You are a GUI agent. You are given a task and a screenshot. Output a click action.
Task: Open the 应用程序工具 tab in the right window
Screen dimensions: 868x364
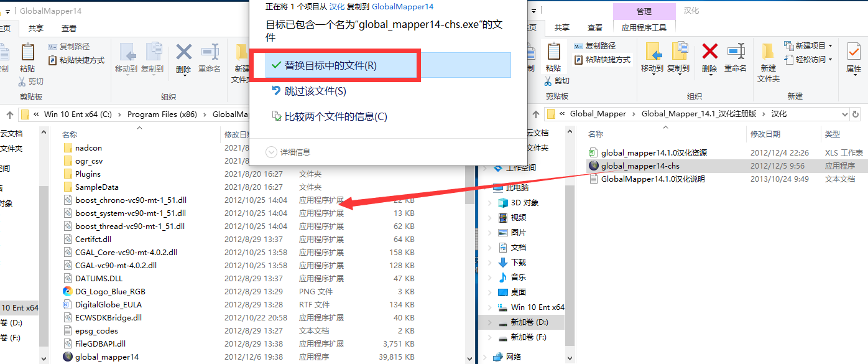click(644, 27)
